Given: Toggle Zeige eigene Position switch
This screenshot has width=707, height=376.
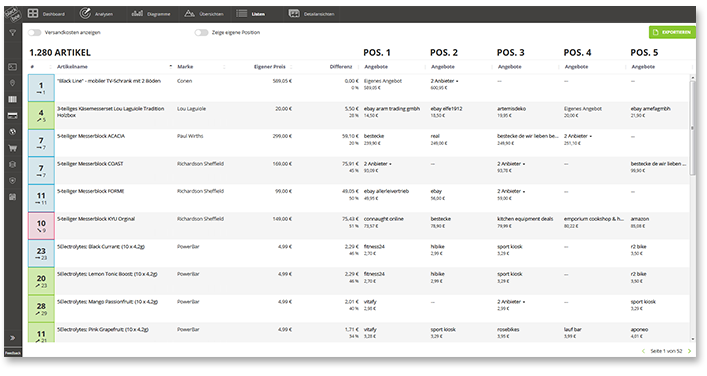Looking at the screenshot, I should coord(201,32).
